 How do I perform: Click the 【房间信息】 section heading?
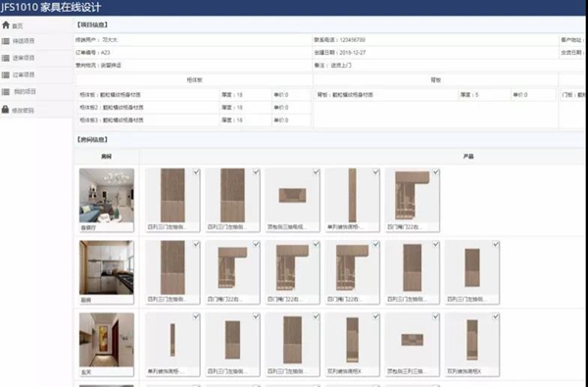[92, 139]
